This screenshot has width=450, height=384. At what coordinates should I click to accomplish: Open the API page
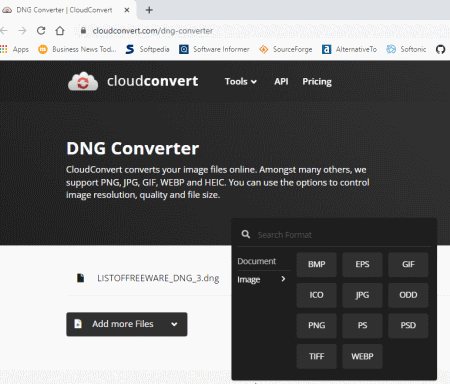[x=281, y=81]
